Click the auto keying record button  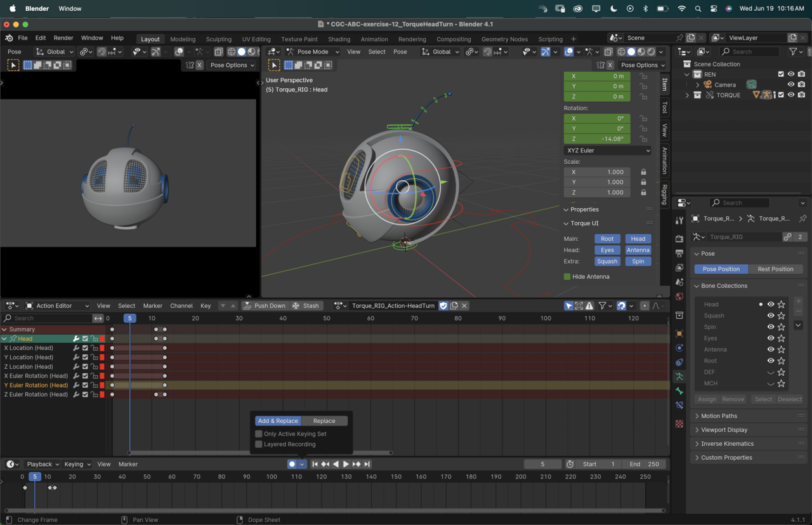(x=292, y=464)
